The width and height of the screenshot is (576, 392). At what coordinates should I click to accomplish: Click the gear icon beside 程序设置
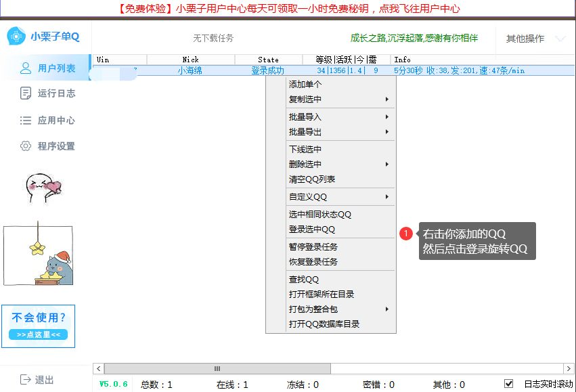(x=25, y=146)
